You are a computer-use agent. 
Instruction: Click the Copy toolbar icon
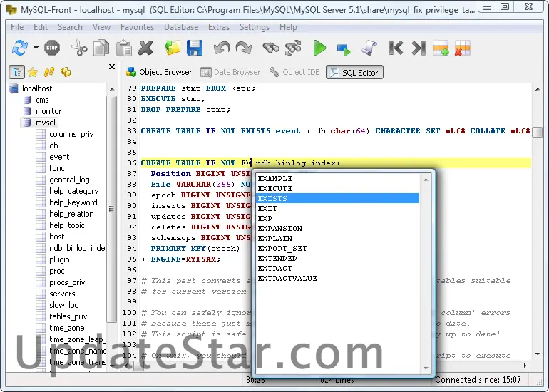point(101,48)
